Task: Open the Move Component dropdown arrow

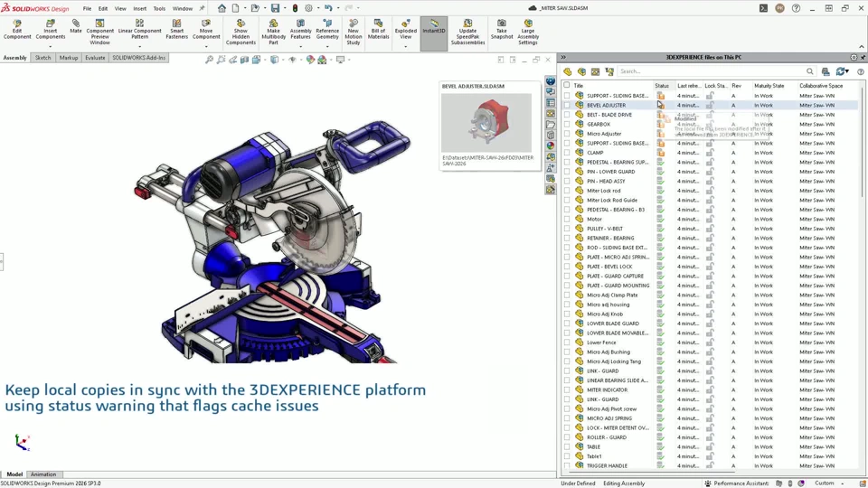Action: pyautogui.click(x=206, y=47)
